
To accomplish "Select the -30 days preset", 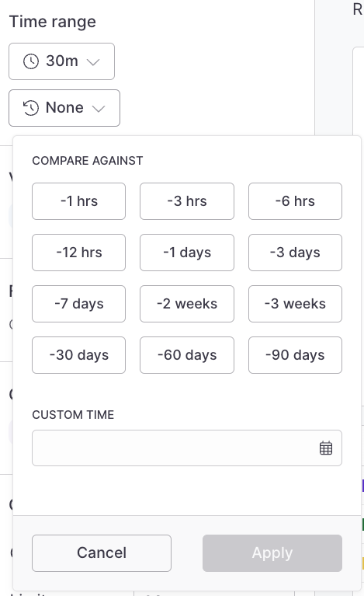I will 78,355.
